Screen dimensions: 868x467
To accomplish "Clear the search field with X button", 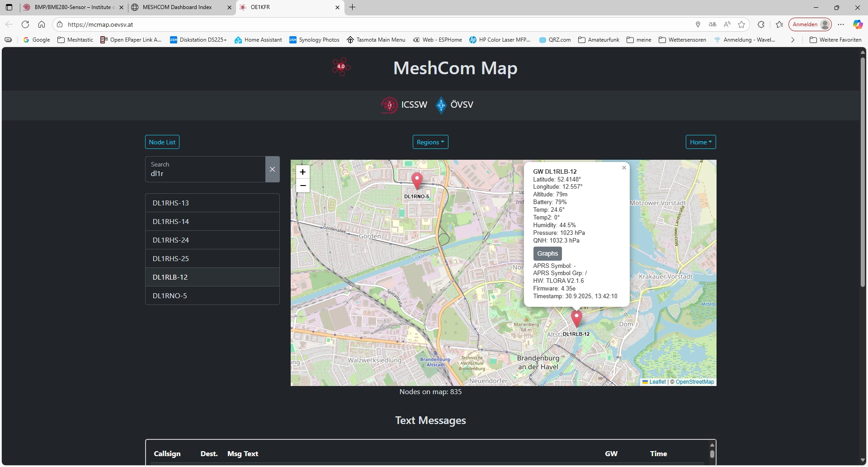I will (272, 169).
